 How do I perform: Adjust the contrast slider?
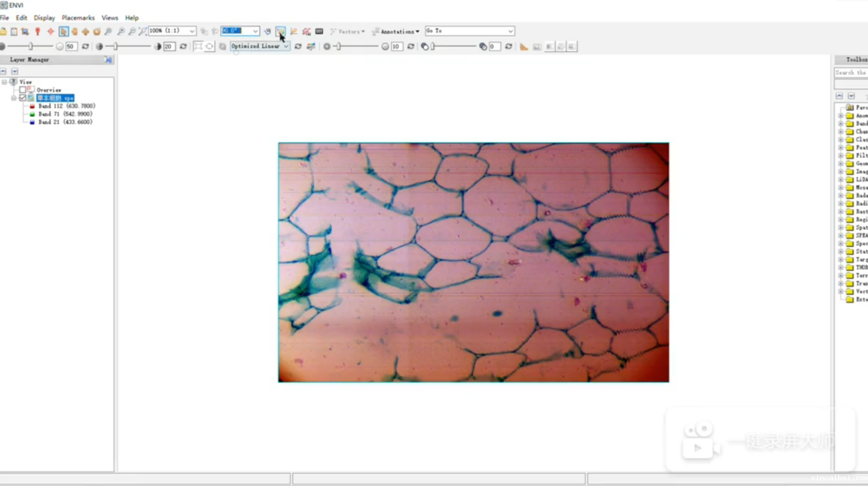[x=115, y=46]
